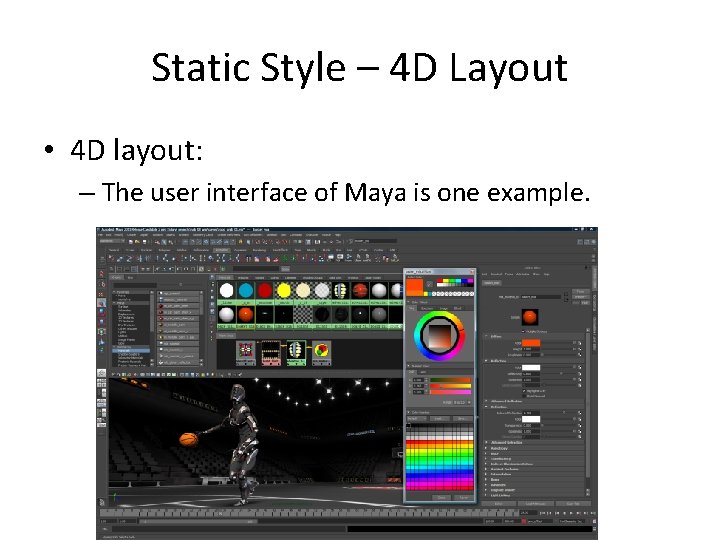This screenshot has height=540, width=720.
Task: Switch to the Textures tab in Hypershade
Action: click(243, 278)
